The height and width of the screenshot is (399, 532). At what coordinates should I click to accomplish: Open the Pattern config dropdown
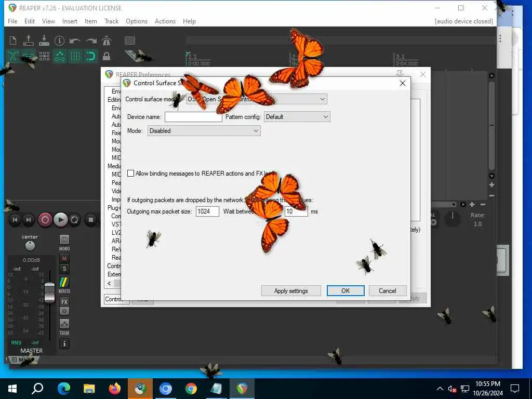point(297,117)
